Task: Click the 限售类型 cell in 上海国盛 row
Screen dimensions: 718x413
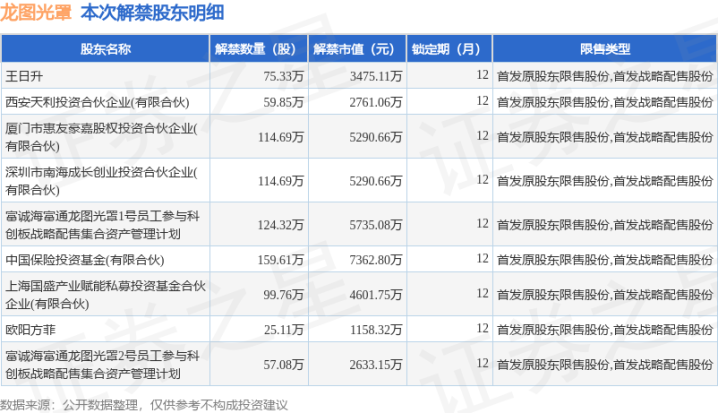Action: coord(605,294)
